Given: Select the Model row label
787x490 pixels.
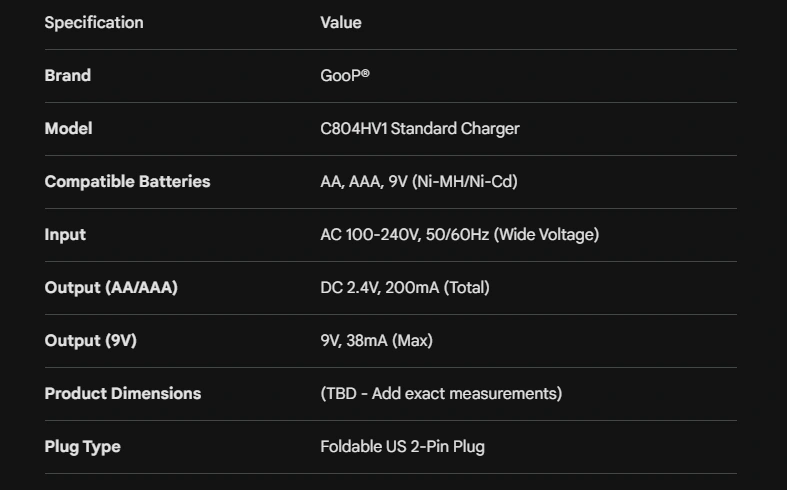Looking at the screenshot, I should click(x=68, y=128).
